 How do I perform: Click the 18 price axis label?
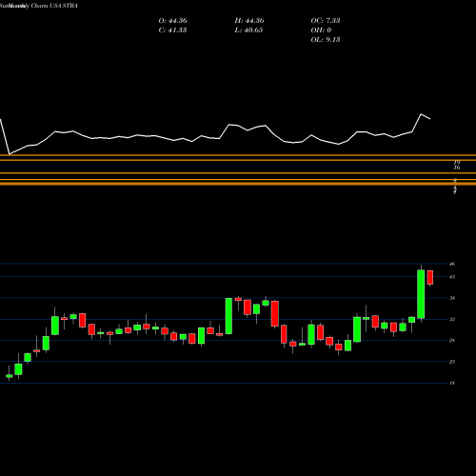point(452,383)
